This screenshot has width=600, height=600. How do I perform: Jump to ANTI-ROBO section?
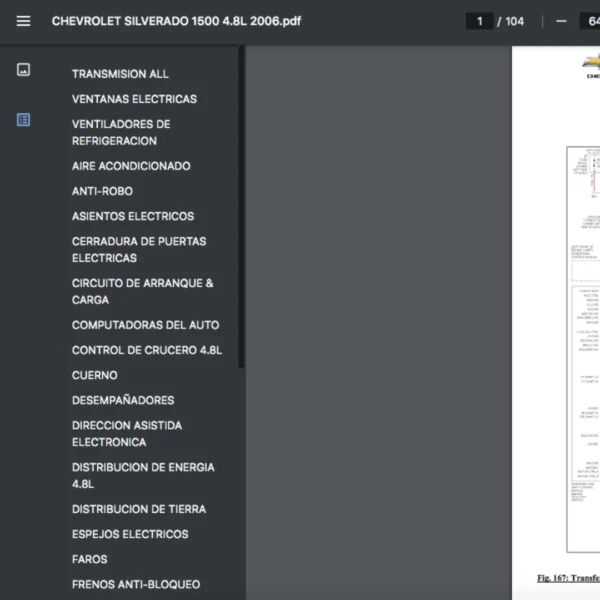(102, 191)
